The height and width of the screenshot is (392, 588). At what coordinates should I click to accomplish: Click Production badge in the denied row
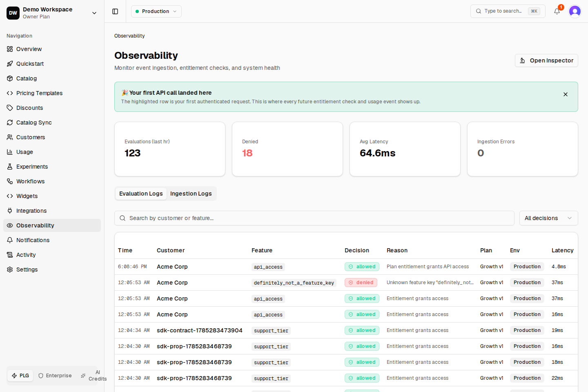(x=527, y=283)
